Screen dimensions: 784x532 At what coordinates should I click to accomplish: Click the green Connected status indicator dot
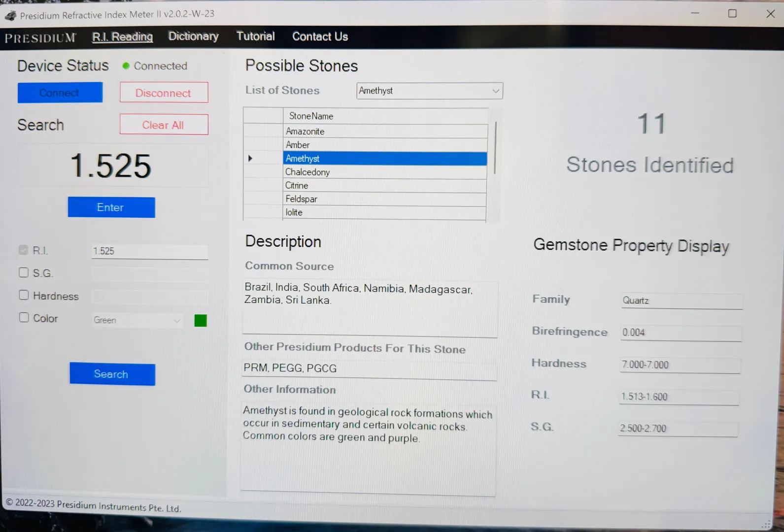coord(126,66)
